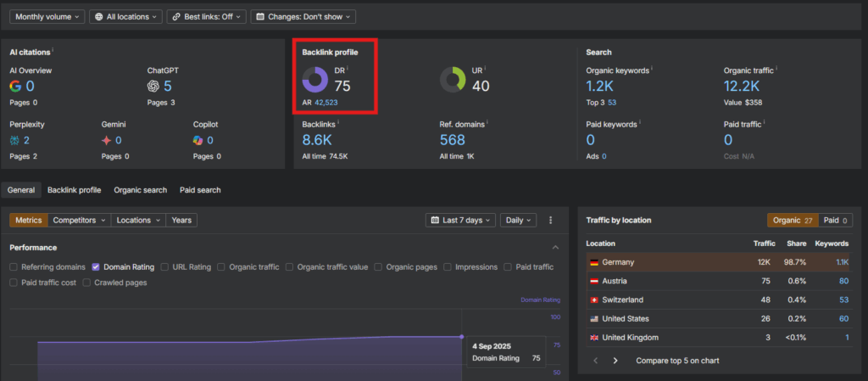Click the Backlinks info icon
Viewport: 868px width, 381px height.
(x=338, y=123)
